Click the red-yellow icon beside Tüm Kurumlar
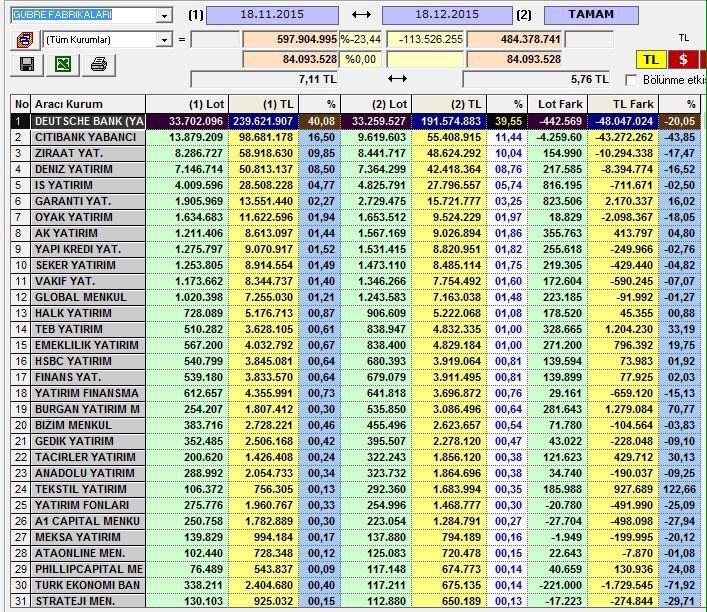Viewport: 707px width, 612px height. (24, 40)
